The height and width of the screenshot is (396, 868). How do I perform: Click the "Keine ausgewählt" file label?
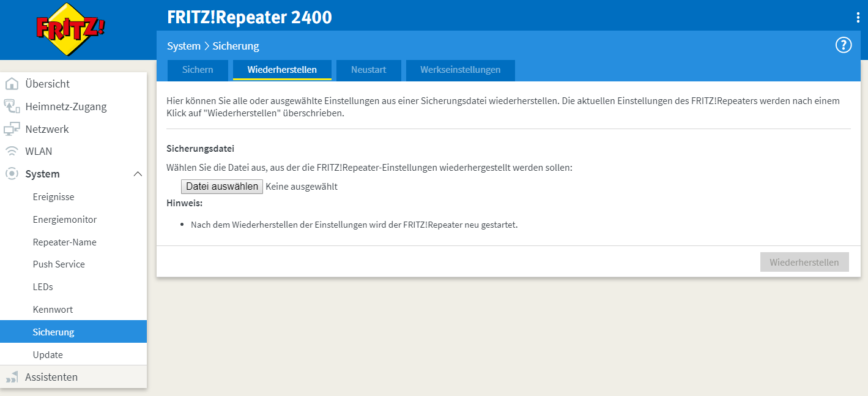click(302, 187)
